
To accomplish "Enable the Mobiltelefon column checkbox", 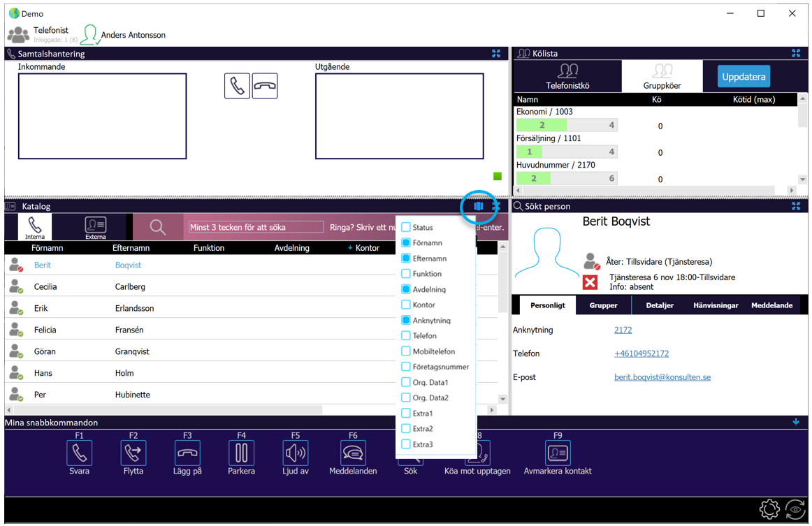I will click(x=406, y=351).
